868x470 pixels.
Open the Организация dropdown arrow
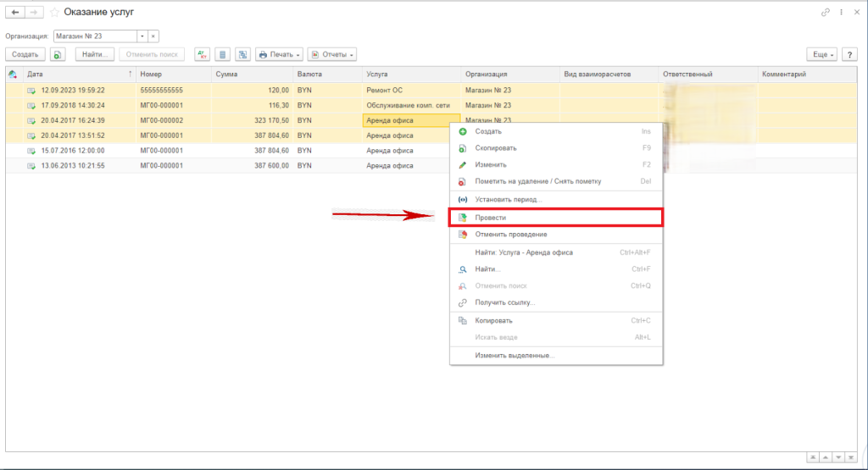(x=142, y=36)
